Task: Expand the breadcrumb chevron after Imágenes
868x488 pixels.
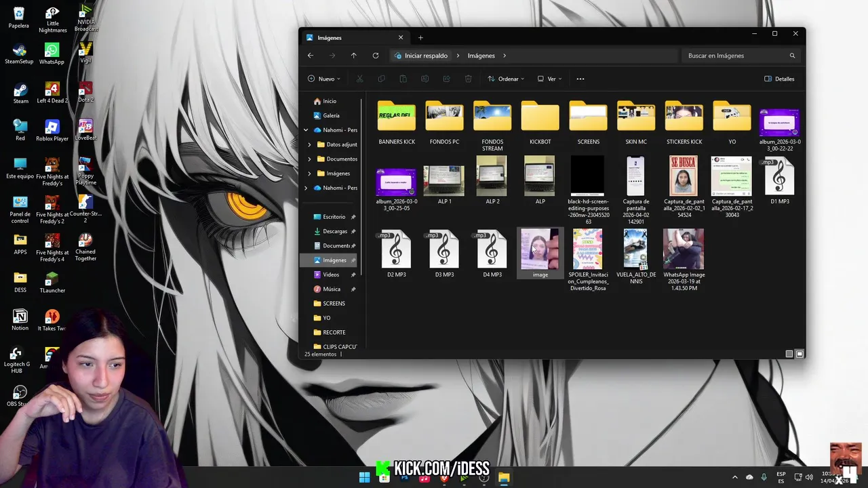Action: tap(505, 56)
